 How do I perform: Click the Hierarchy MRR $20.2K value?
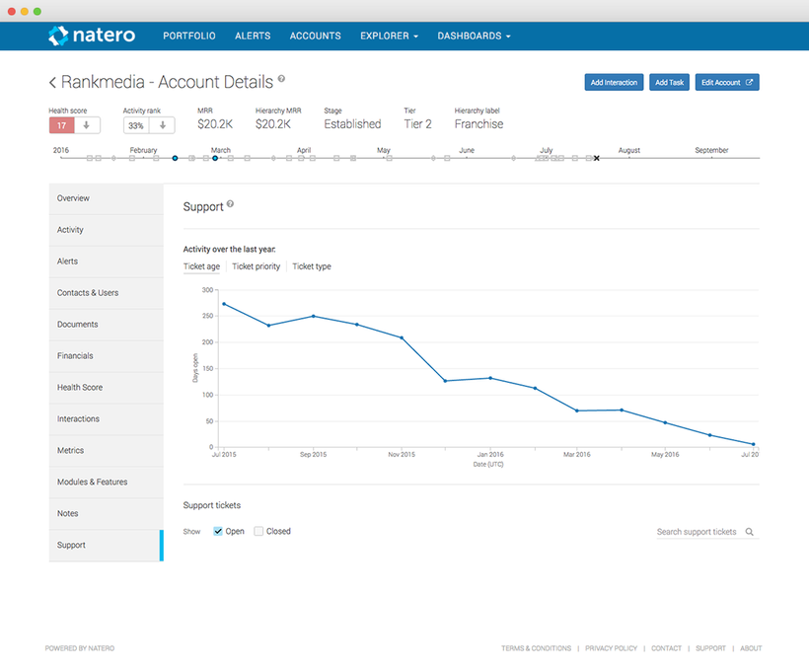pos(273,124)
